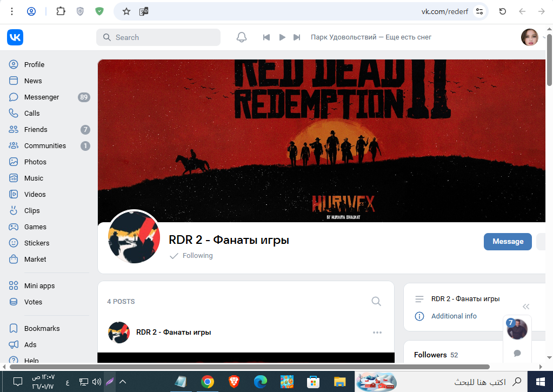This screenshot has height=392, width=553.
Task: Open VK notifications bell
Action: (242, 37)
